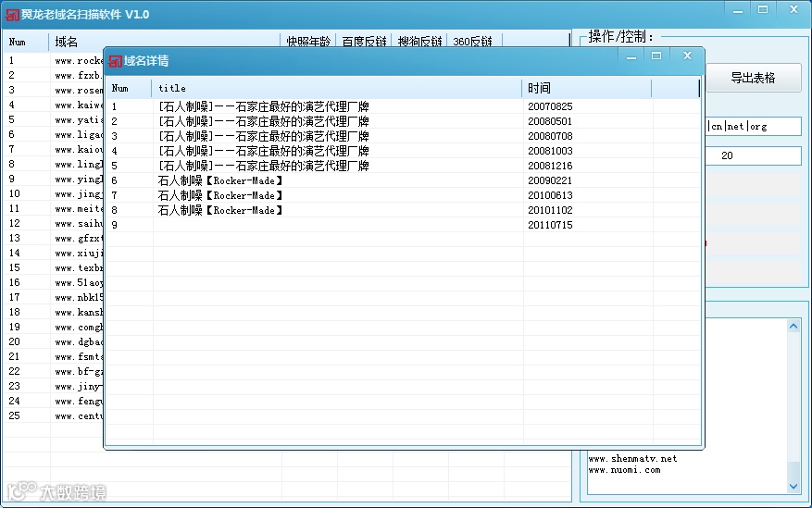Select the 石人制噪 title in row 7
The width and height of the screenshot is (812, 508).
(220, 195)
